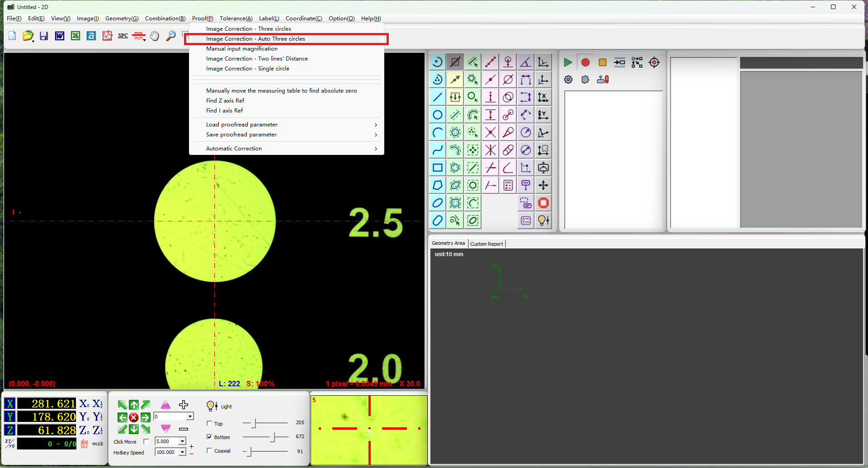Click the yellow square stop button
The image size is (868, 468).
pos(602,62)
